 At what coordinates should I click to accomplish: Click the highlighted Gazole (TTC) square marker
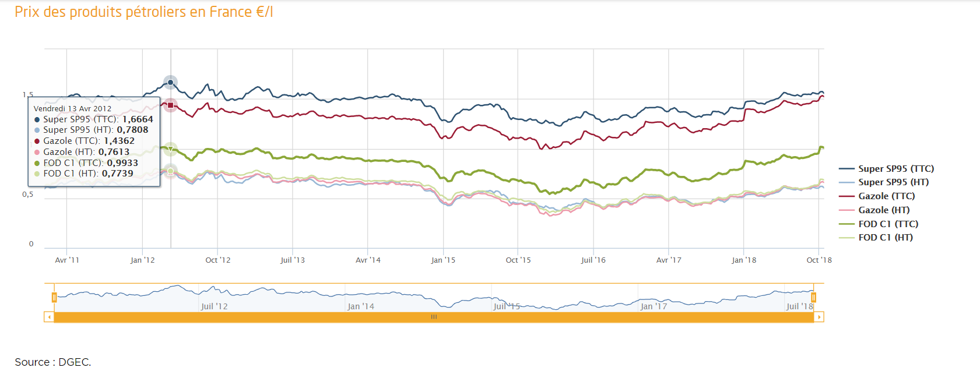pyautogui.click(x=170, y=105)
